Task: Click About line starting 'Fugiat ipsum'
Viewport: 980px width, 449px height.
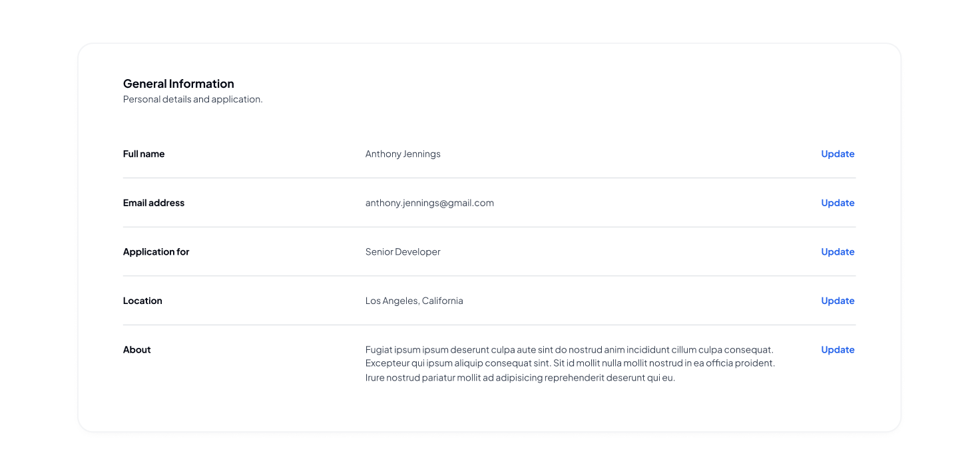Action: pyautogui.click(x=569, y=350)
